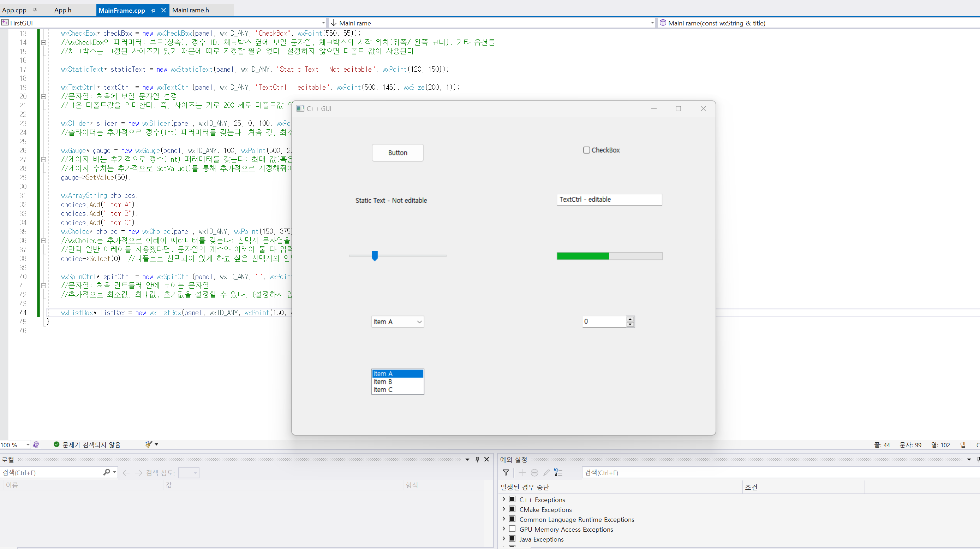The image size is (980, 549).
Task: Click the C++ GUI window title icon
Action: (x=300, y=108)
